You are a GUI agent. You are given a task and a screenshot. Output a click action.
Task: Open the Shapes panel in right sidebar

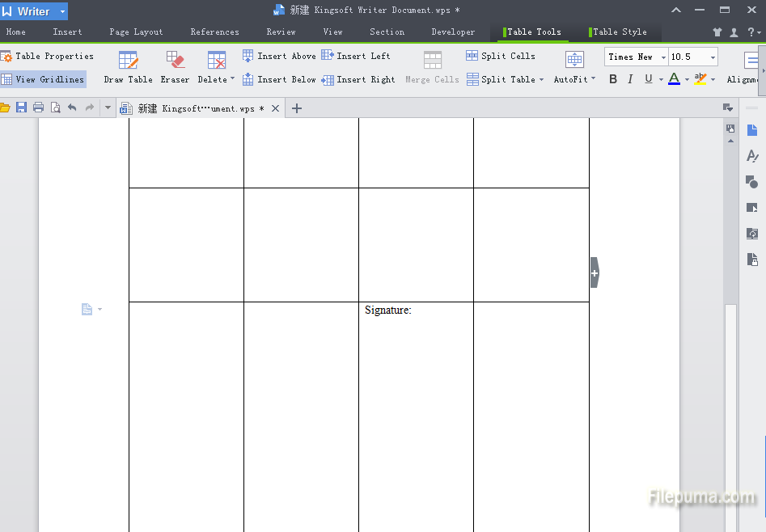coord(752,182)
